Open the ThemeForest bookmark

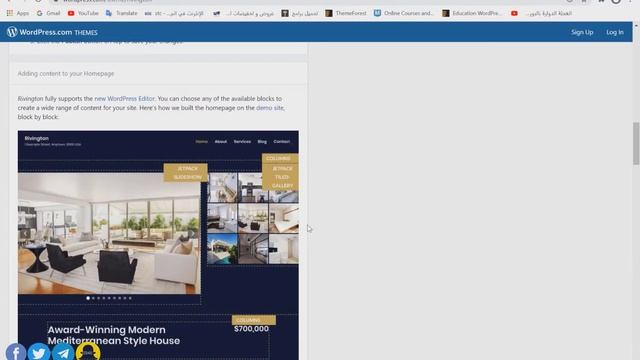click(x=346, y=13)
